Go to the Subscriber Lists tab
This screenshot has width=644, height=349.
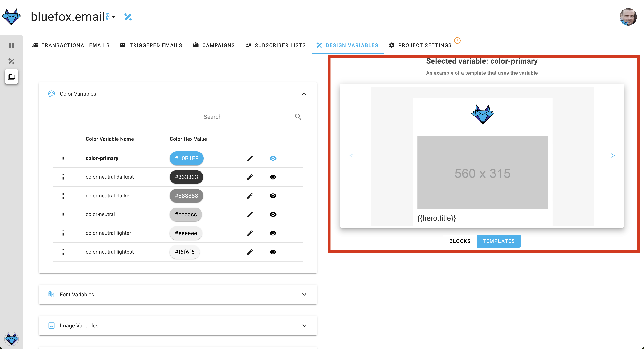275,45
